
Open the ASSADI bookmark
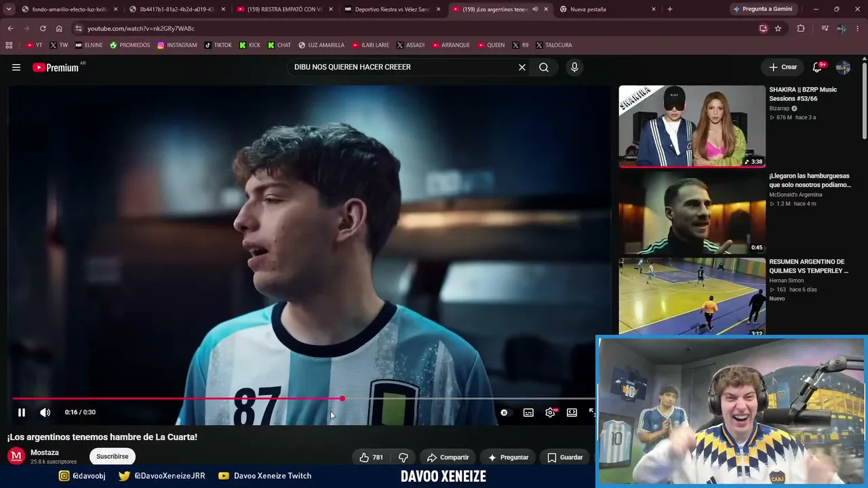pyautogui.click(x=410, y=45)
